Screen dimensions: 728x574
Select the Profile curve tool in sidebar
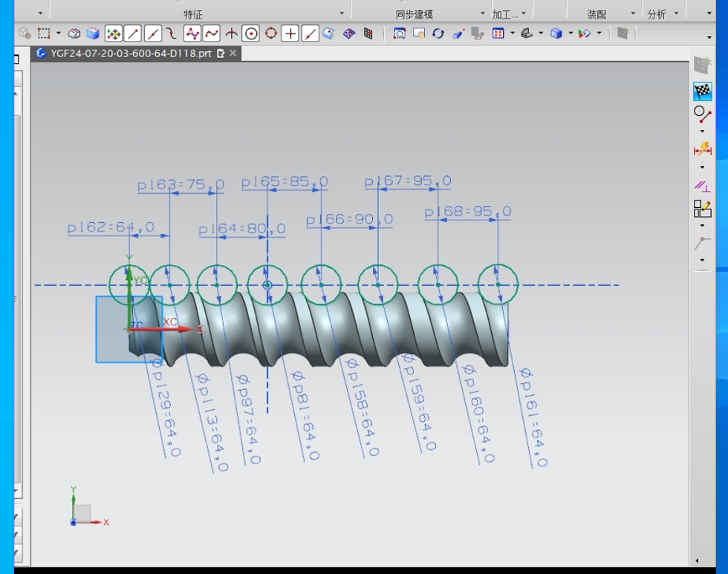[x=702, y=114]
